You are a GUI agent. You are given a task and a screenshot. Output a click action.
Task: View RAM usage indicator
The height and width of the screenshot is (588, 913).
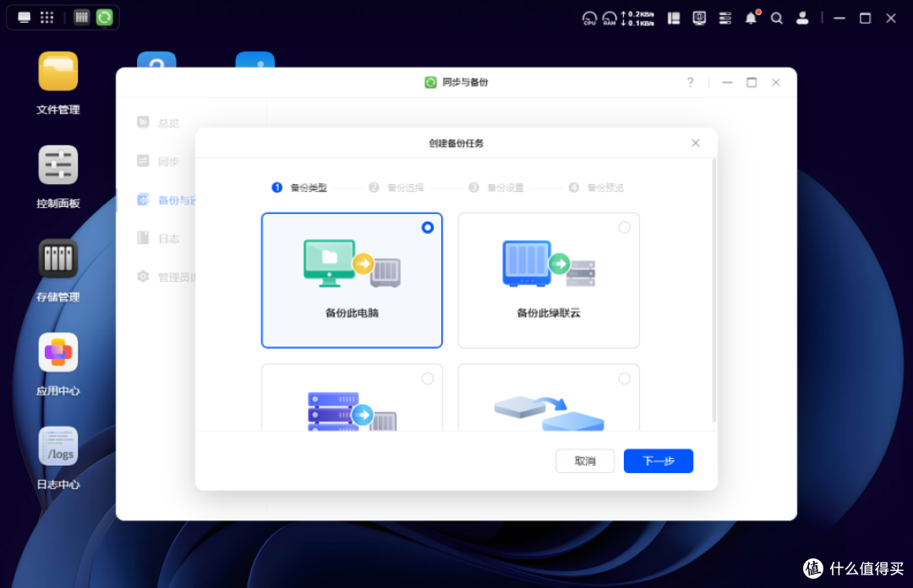coord(609,19)
